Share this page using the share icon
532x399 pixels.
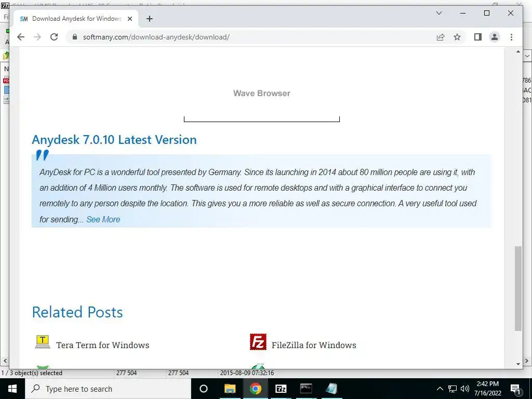pos(441,37)
